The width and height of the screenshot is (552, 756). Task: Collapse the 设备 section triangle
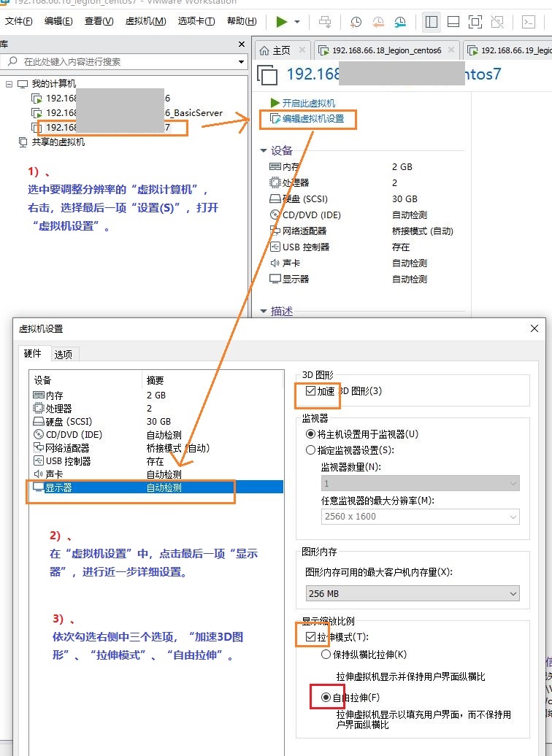pos(264,151)
